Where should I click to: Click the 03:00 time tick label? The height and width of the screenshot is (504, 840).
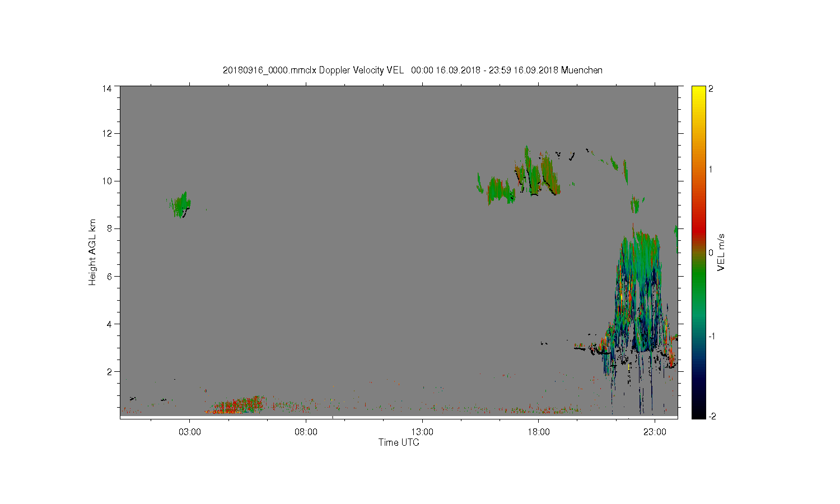[190, 432]
